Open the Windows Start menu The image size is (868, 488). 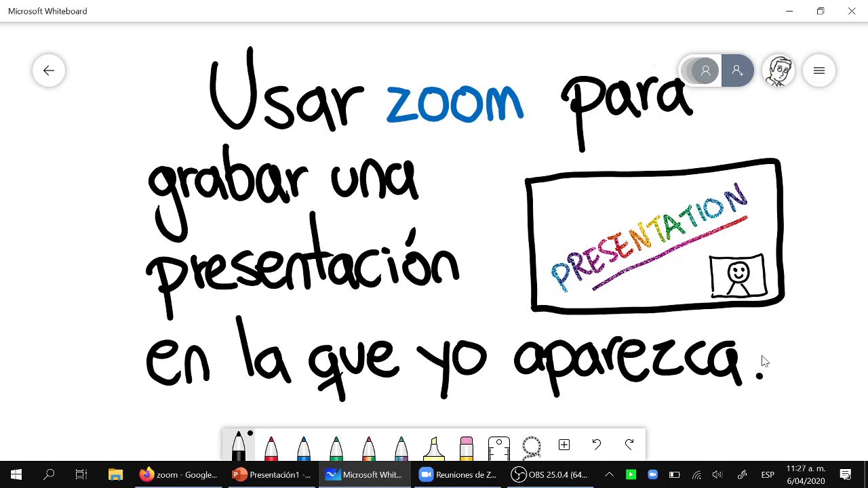pos(16,474)
